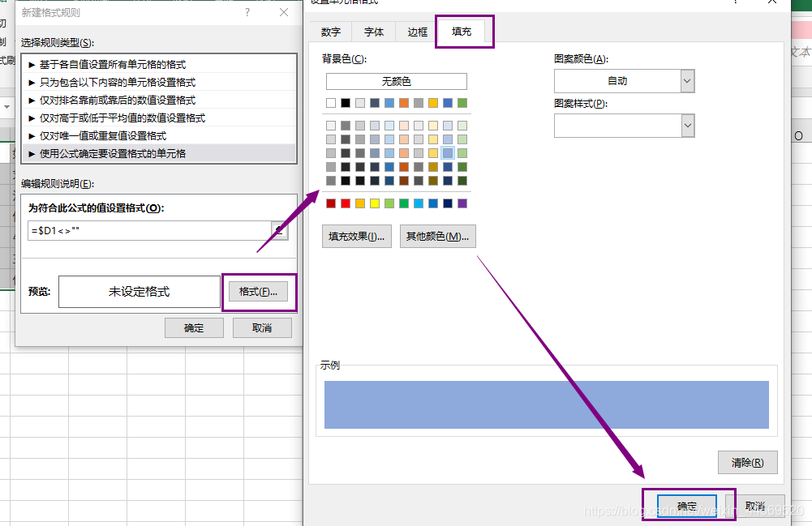Select rule type 仅对唯一值或重复值设置格式

point(159,136)
